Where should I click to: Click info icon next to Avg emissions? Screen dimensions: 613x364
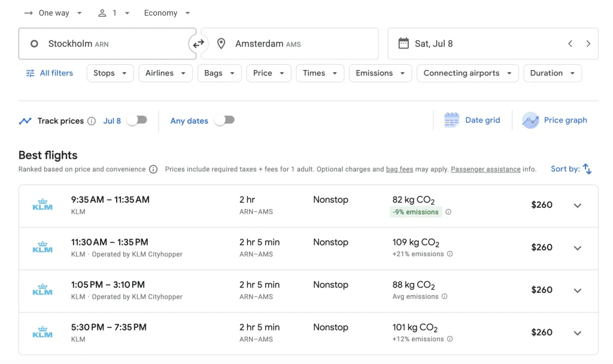coord(445,296)
